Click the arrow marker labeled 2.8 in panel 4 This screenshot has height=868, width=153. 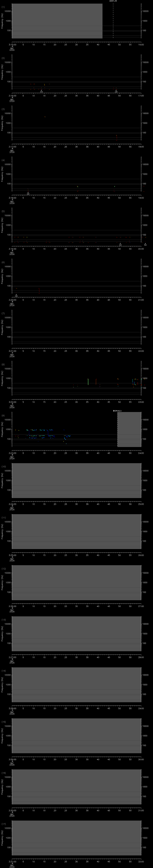click(28, 192)
